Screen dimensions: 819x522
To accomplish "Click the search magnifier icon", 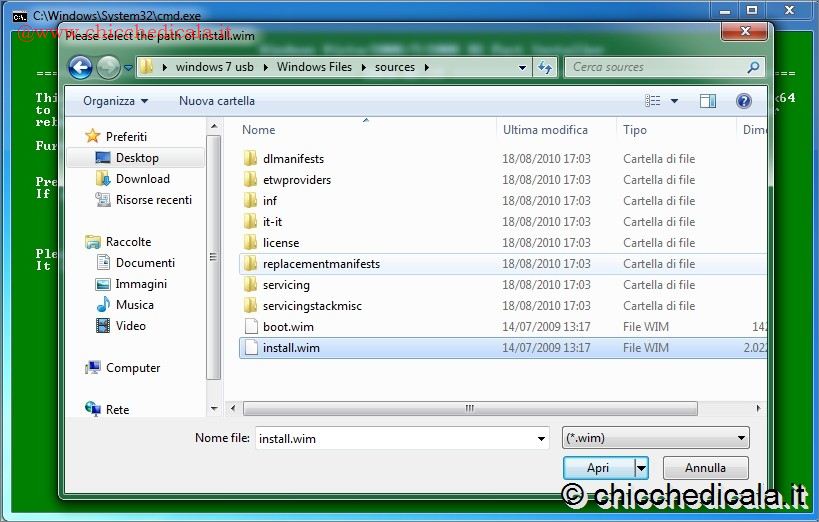I will point(753,67).
